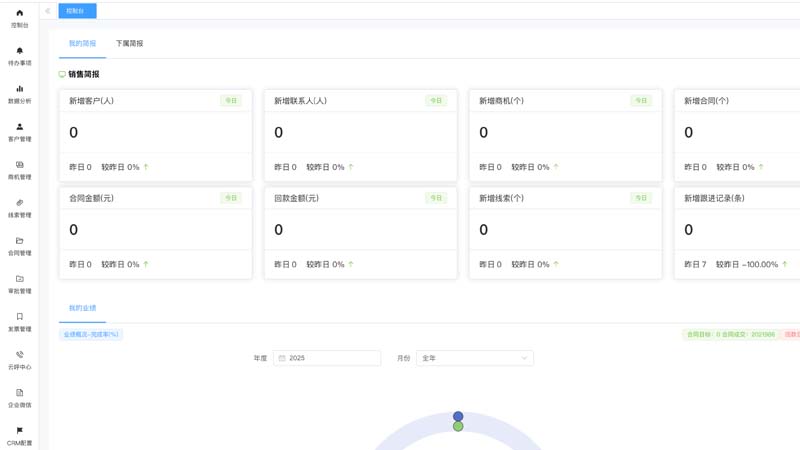800x450 pixels.
Task: Switch to 我的简报 tab
Action: (82, 43)
